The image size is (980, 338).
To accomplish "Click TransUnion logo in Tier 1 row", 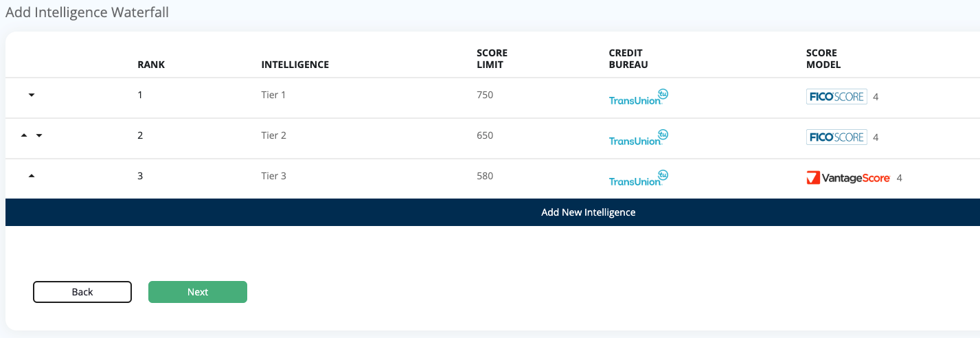I will tap(639, 97).
